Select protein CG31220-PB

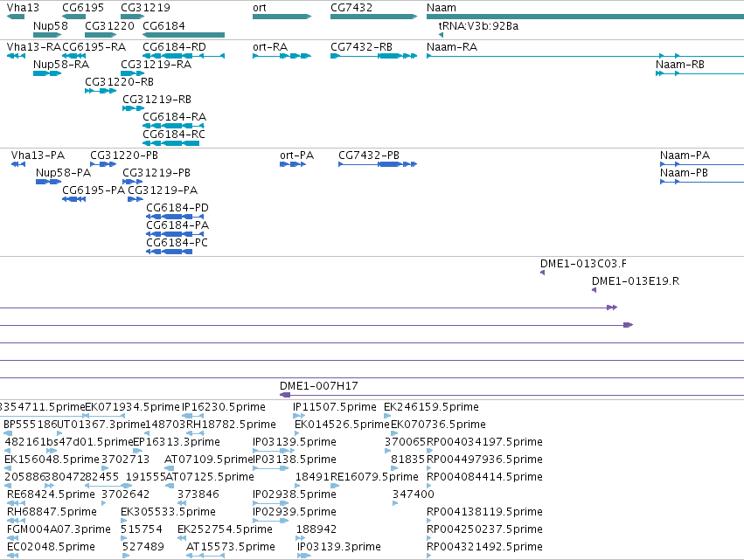[x=124, y=156]
